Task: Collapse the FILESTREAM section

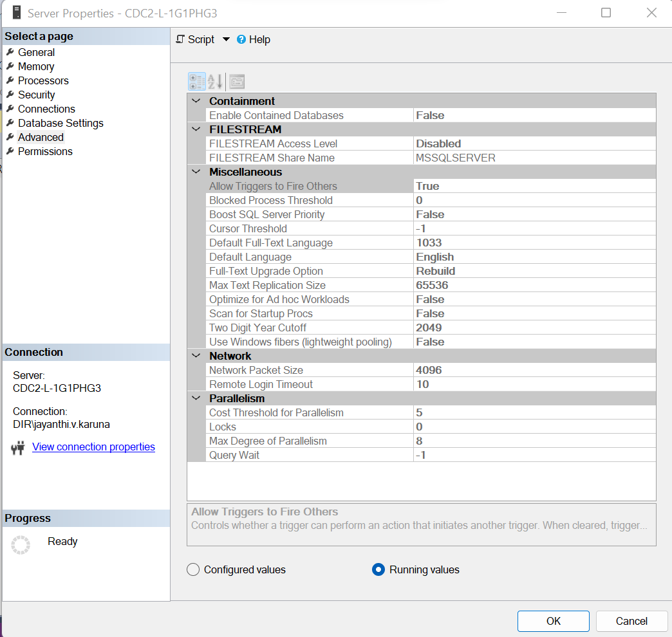Action: pos(196,129)
